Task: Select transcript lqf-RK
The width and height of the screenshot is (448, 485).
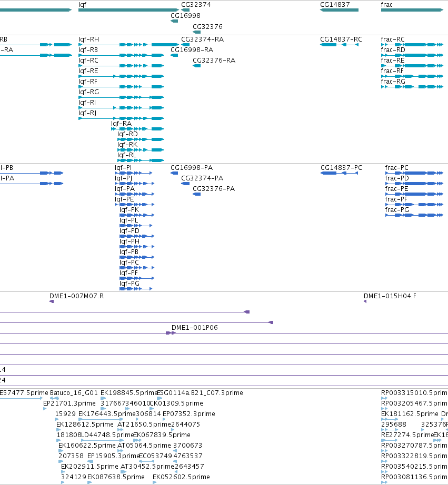Action: click(x=127, y=145)
